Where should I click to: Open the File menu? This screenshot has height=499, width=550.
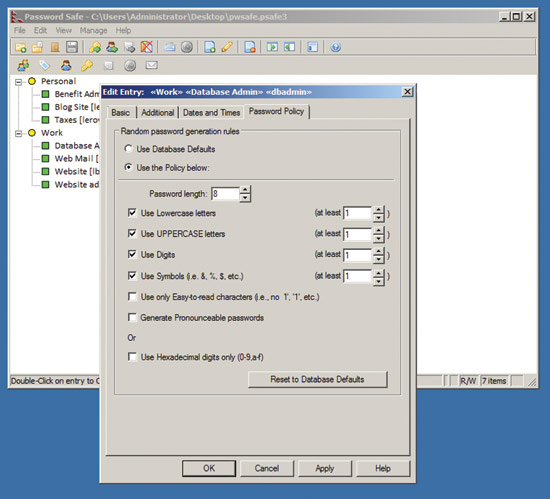click(x=20, y=31)
